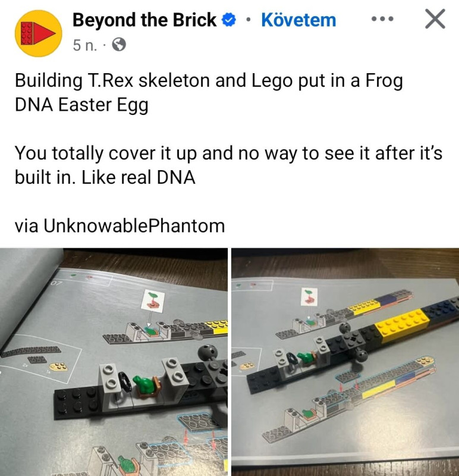Follow the page via Követem

pos(298,20)
